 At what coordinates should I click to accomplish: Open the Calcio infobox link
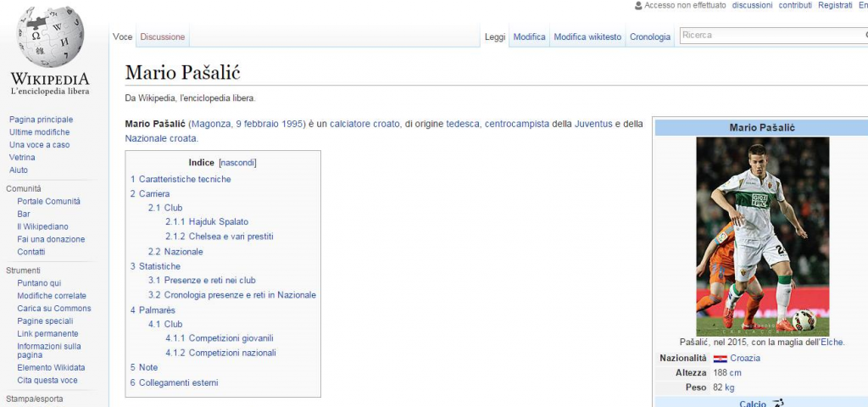click(753, 404)
